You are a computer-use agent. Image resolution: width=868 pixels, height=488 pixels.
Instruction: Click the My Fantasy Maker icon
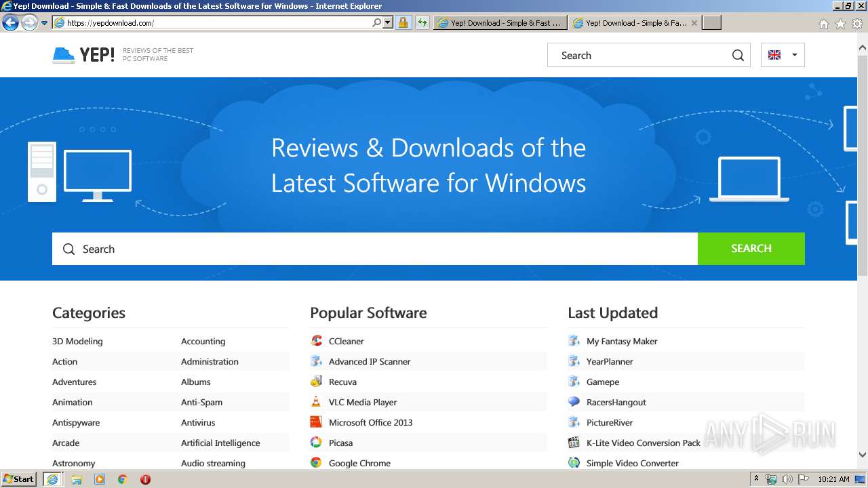pos(574,341)
